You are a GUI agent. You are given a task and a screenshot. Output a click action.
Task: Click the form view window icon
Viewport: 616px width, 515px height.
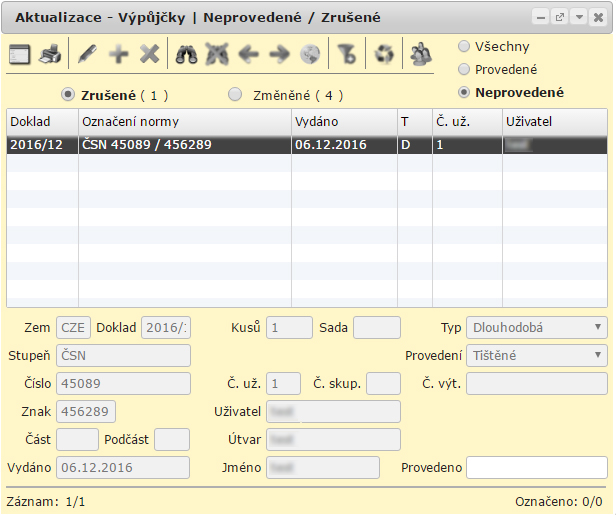click(x=20, y=55)
